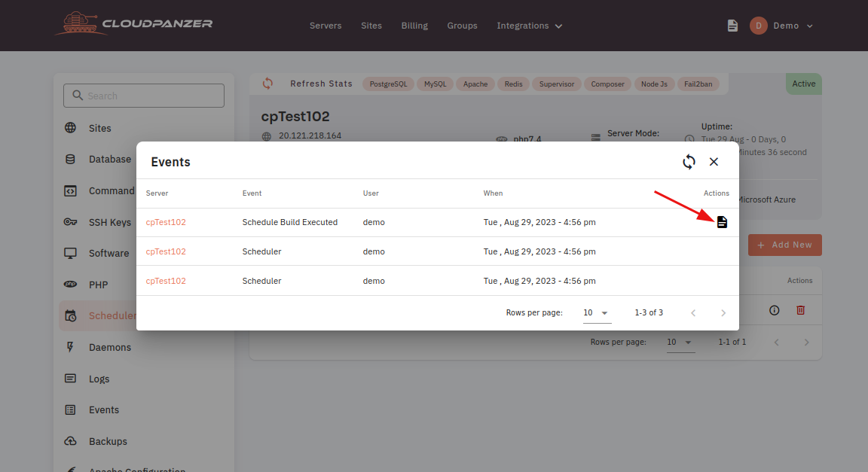Select Backups in the sidebar
This screenshot has width=868, height=472.
[108, 441]
